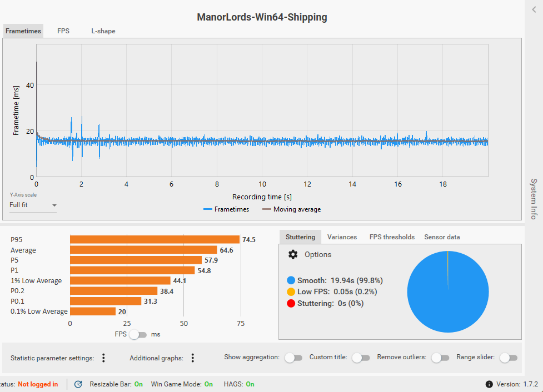Click the Moving average legend marker
This screenshot has width=543, height=392.
(x=266, y=209)
